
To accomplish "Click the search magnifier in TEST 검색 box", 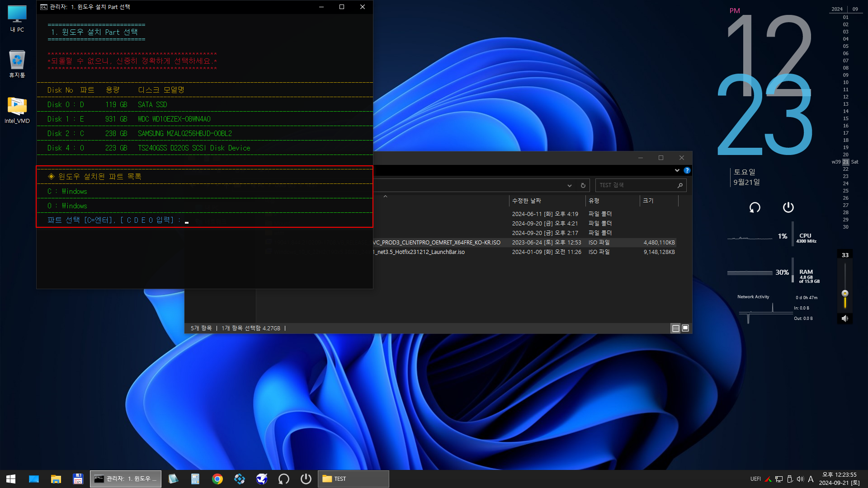I will point(680,185).
